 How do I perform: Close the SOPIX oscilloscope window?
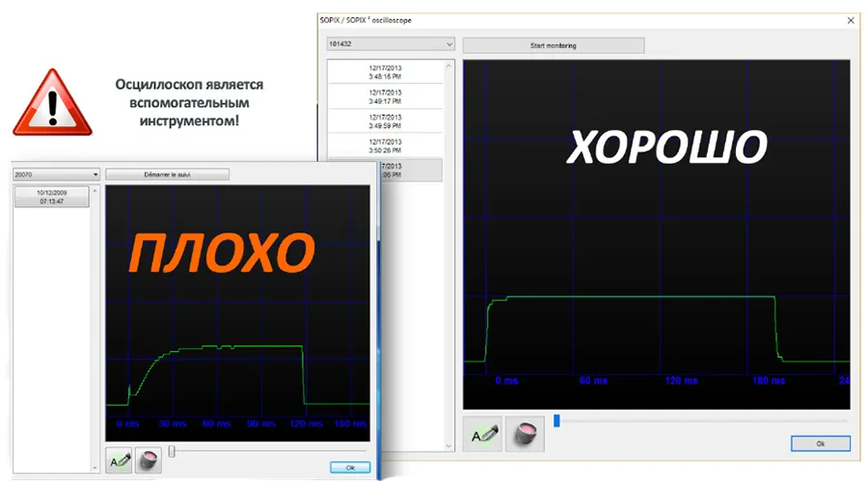click(850, 19)
